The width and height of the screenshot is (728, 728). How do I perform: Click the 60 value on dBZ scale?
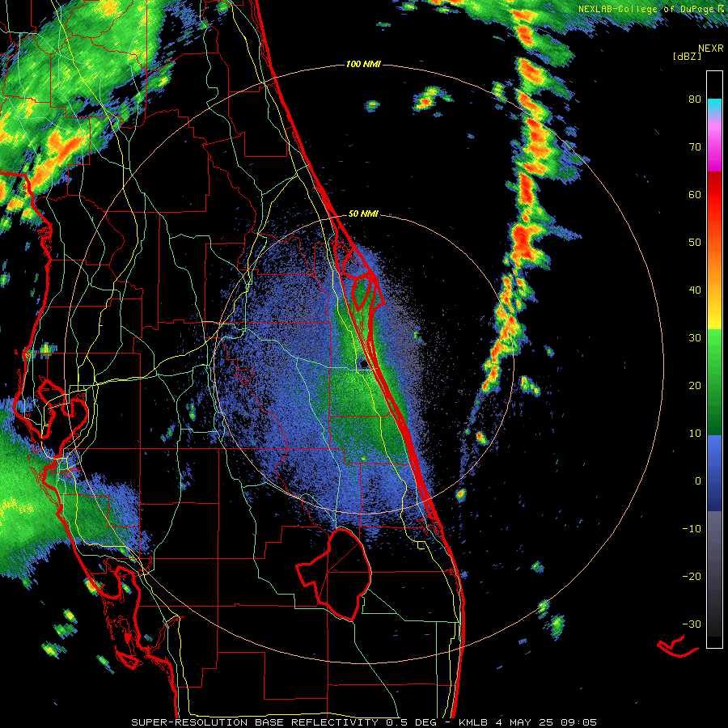tap(695, 194)
